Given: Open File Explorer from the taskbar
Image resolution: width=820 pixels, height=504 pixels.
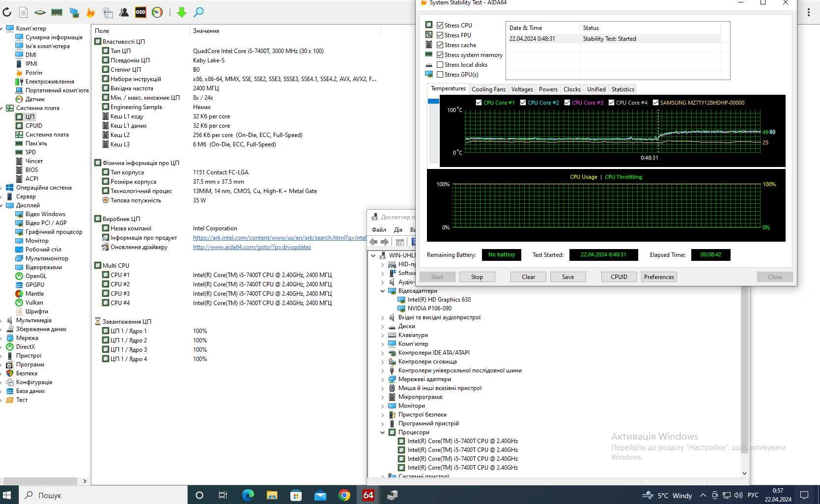Looking at the screenshot, I should pyautogui.click(x=272, y=495).
